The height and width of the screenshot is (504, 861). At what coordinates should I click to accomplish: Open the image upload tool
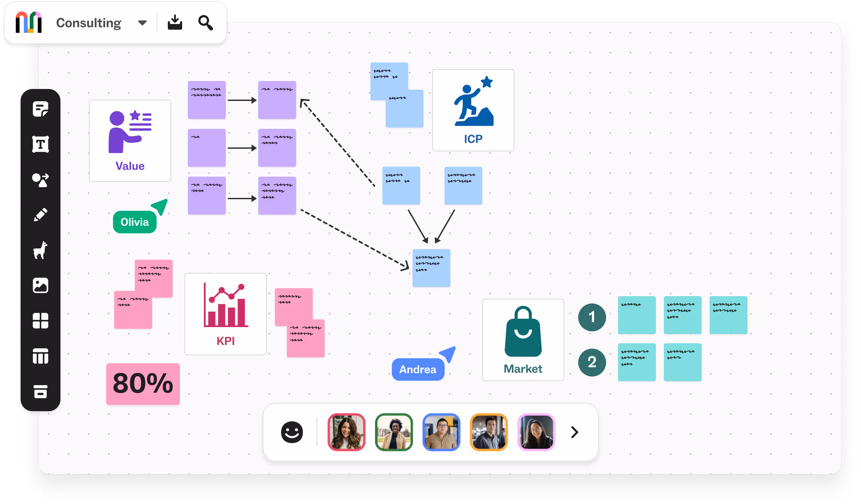click(x=40, y=285)
